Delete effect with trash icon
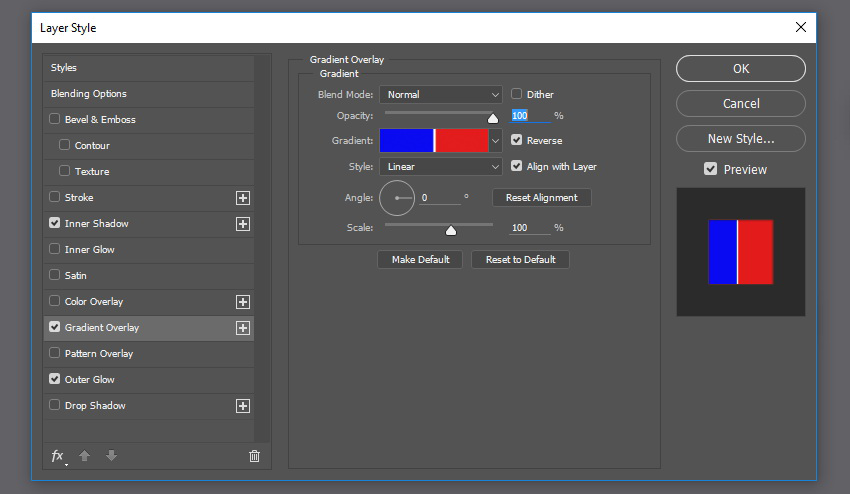Screen dimensions: 850x494 254,456
